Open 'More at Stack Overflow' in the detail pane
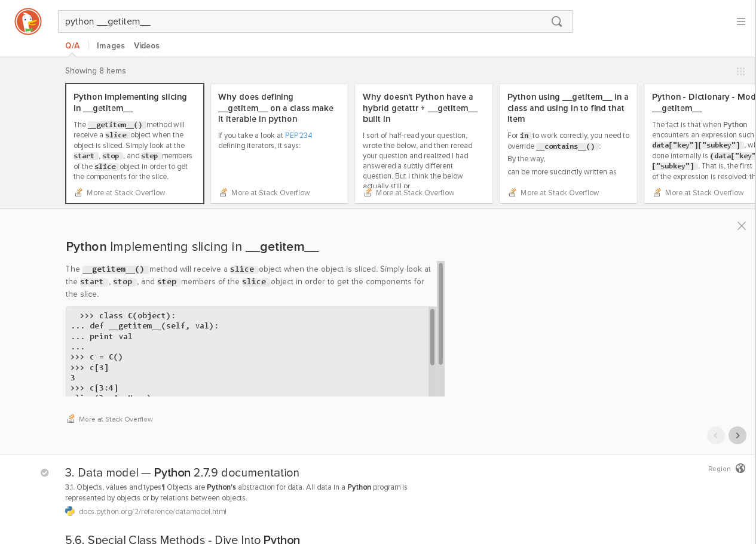Screen dimensions: 756x544 point(115,419)
